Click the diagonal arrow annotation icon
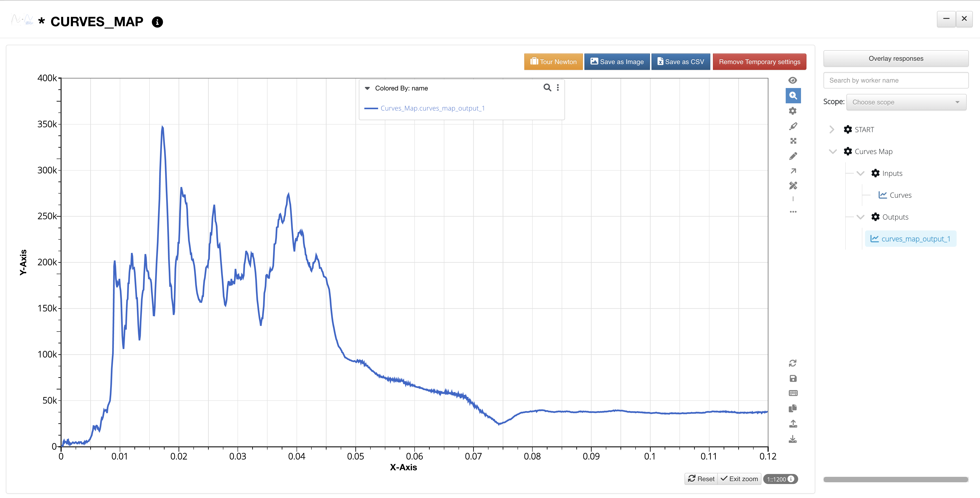This screenshot has width=980, height=498. pos(793,171)
